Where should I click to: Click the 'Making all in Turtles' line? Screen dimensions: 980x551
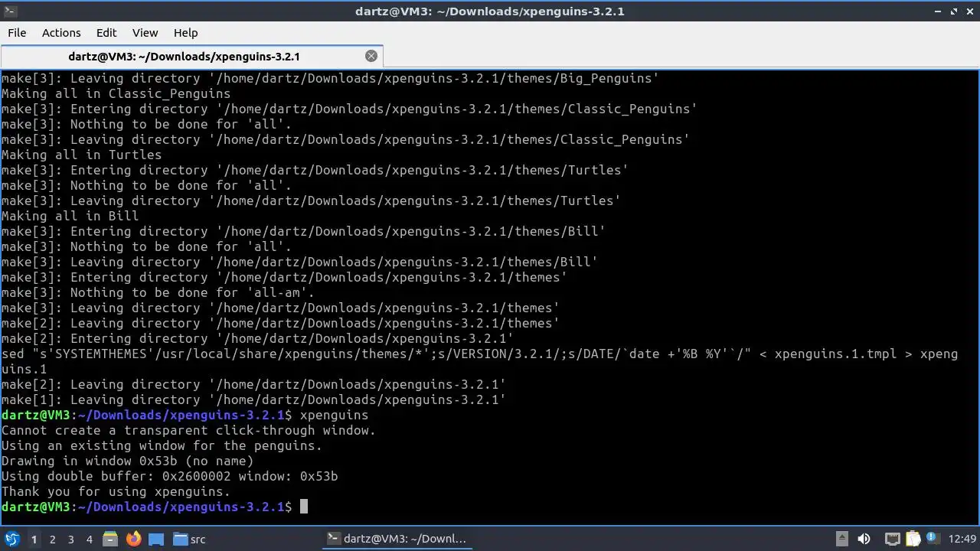(81, 155)
